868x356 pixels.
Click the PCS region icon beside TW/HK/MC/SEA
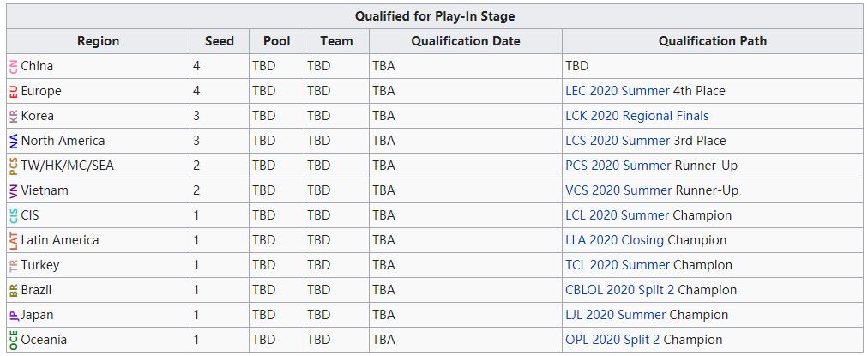[13, 166]
